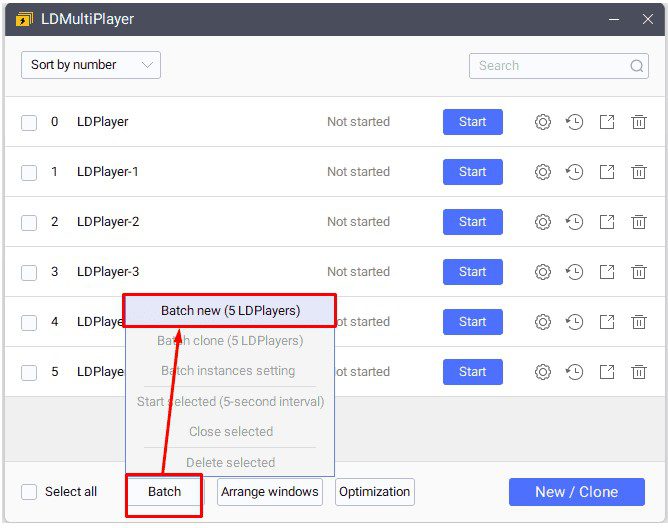The image size is (668, 528).
Task: Click the Arrange windows button
Action: 270,492
